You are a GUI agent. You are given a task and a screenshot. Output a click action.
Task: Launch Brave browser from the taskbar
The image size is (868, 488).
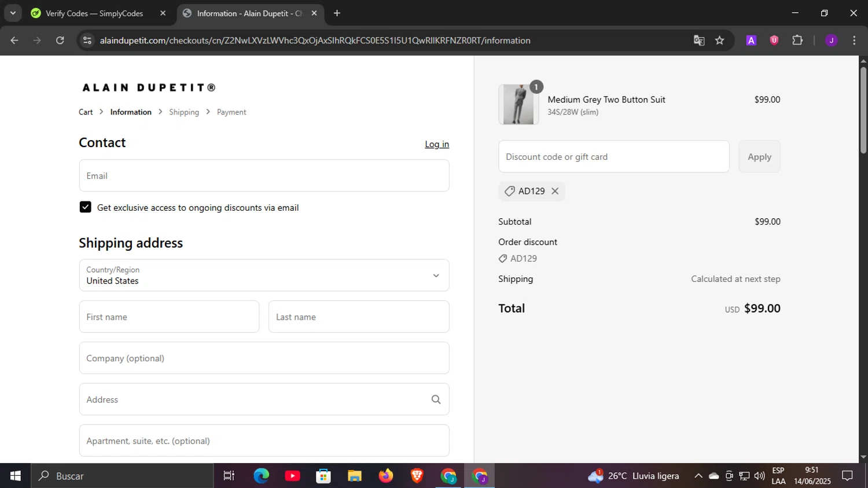417,476
